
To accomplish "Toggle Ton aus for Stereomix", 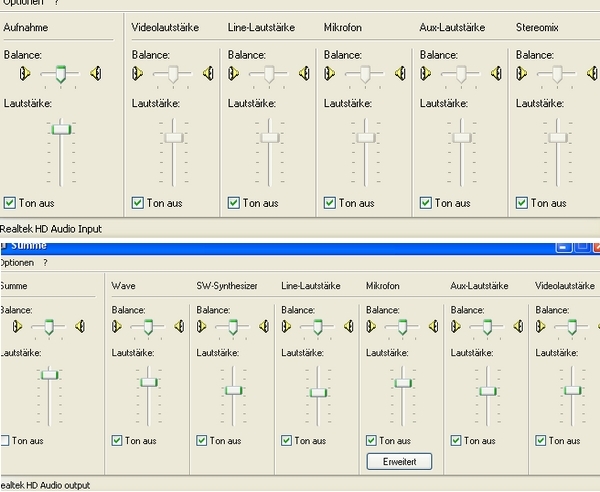I will pos(522,202).
